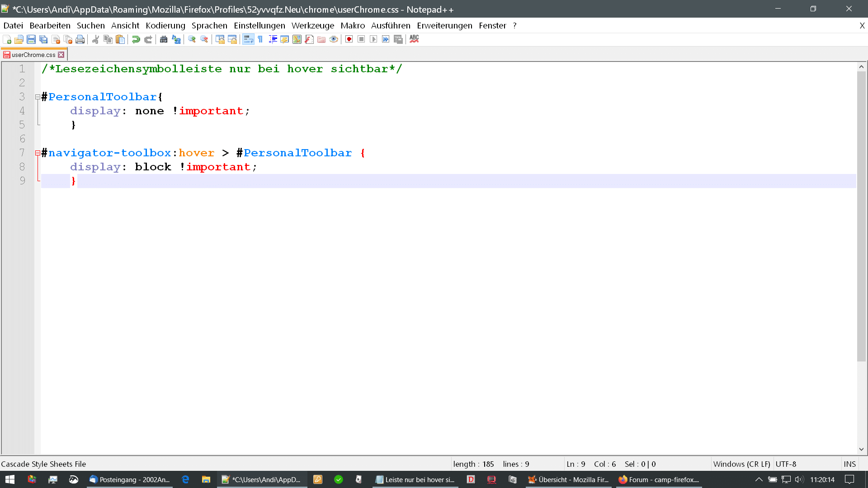Viewport: 868px width, 488px height.
Task: Click the vertical scrollbar down arrow
Action: (861, 449)
